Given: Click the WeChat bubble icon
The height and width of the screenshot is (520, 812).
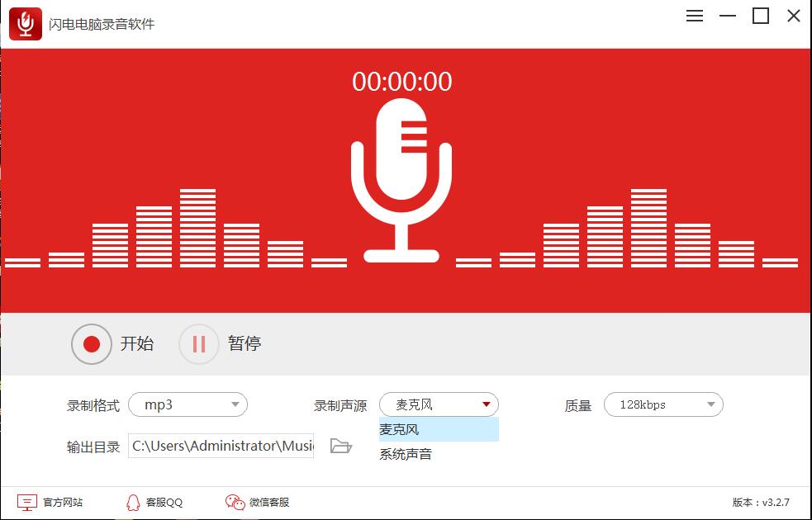Looking at the screenshot, I should 235,503.
